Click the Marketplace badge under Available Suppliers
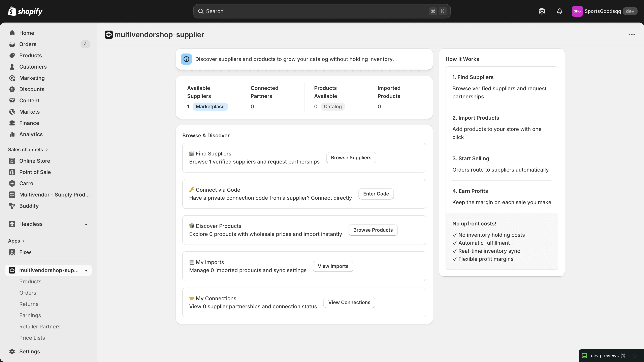The width and height of the screenshot is (644, 362). coord(210,107)
